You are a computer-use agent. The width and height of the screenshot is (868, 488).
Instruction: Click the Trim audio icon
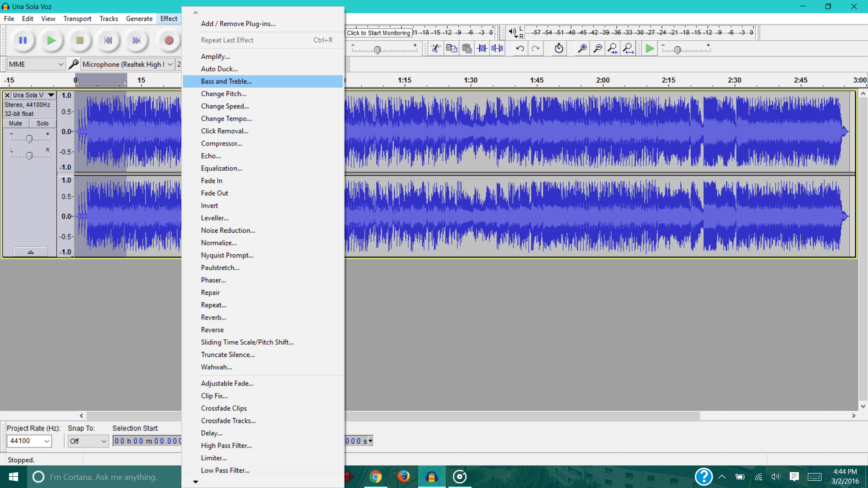pyautogui.click(x=482, y=48)
